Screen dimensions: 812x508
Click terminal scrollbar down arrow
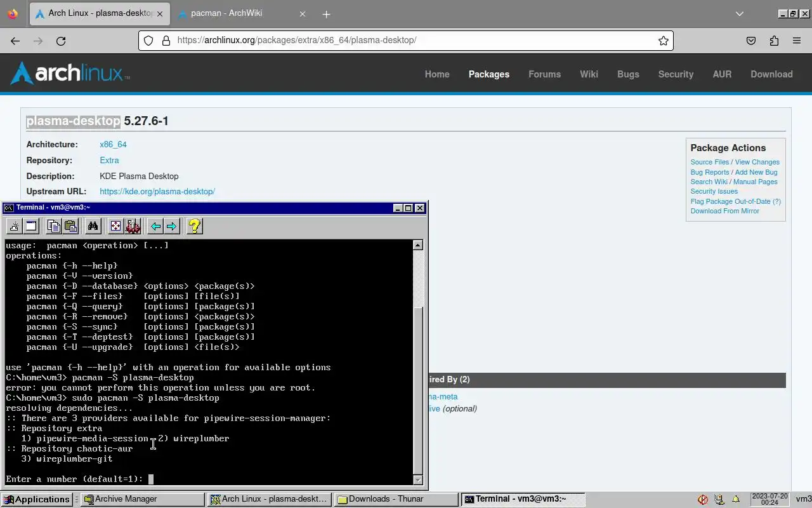(417, 479)
